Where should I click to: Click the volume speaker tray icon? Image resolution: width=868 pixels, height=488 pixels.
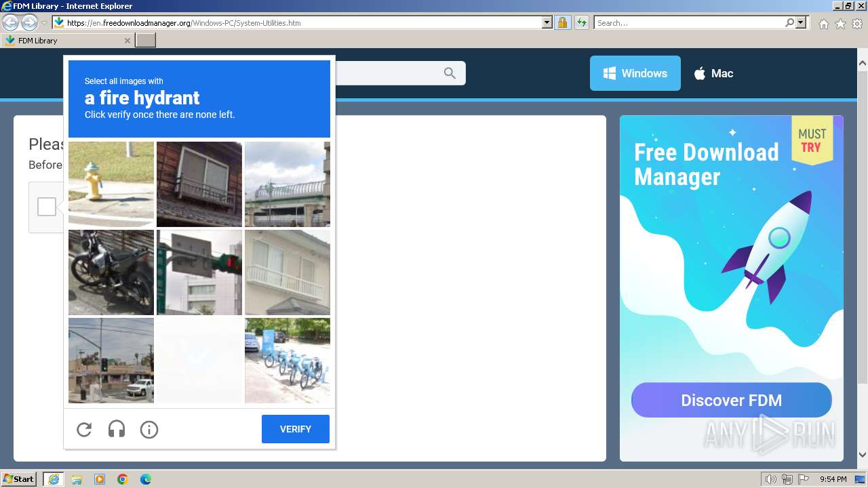click(771, 479)
